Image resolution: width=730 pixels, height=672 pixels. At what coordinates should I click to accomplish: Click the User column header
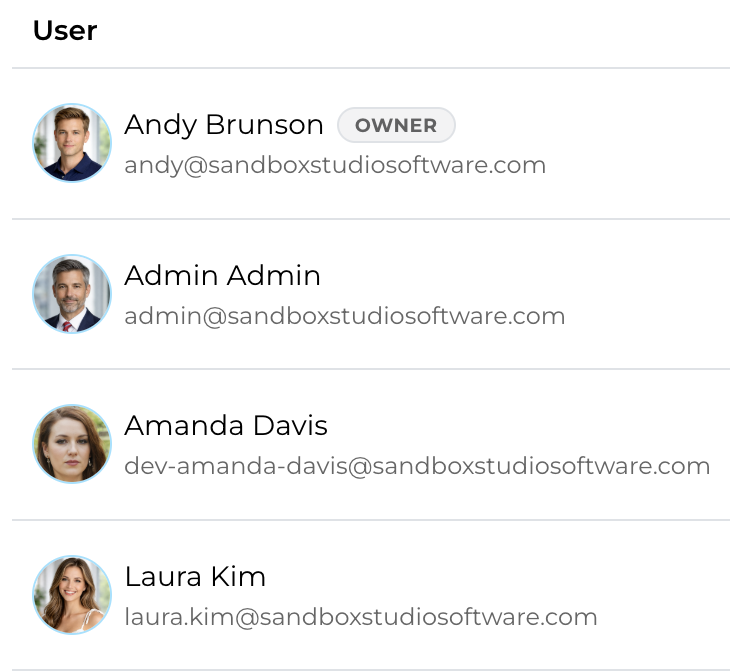(x=65, y=31)
